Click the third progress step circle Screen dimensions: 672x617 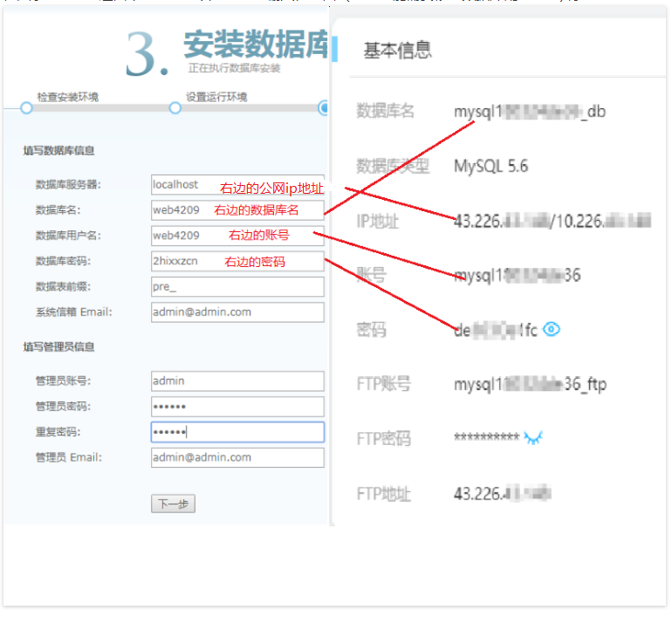coord(324,108)
